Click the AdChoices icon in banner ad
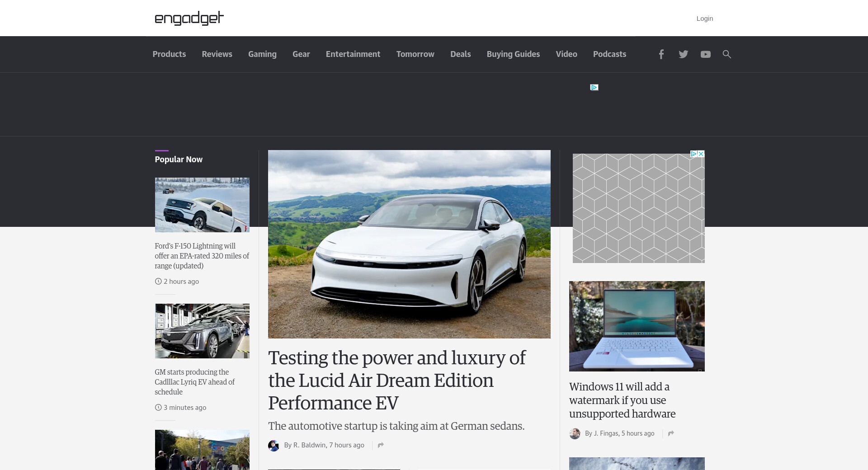This screenshot has width=868, height=470. [594, 87]
